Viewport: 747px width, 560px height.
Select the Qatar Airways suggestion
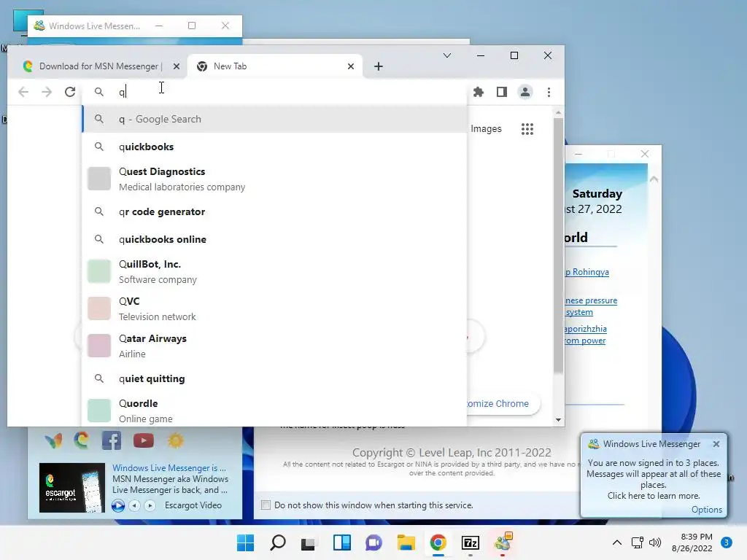tap(274, 346)
